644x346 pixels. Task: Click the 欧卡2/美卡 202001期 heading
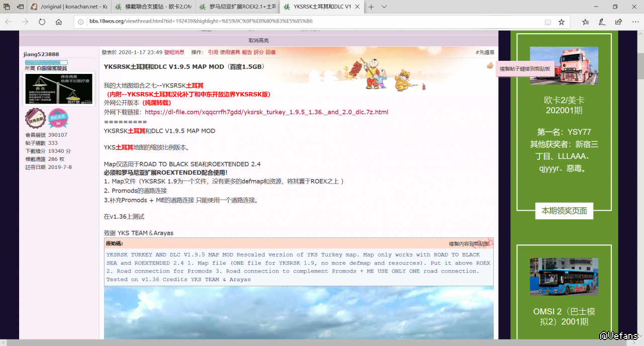coord(564,105)
